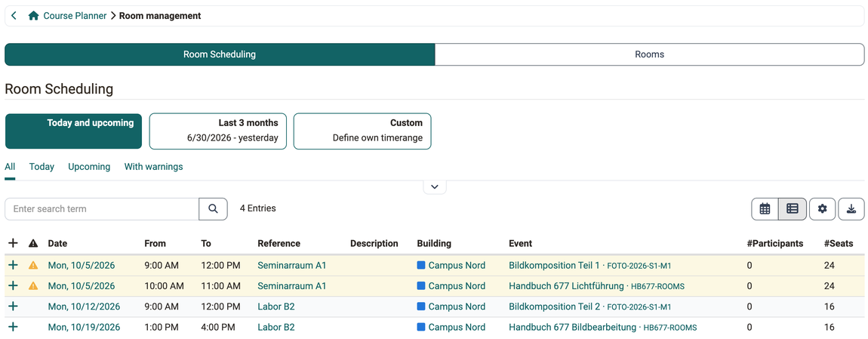Expand the filter section chevron
Image resolution: width=868 pixels, height=339 pixels.
[x=435, y=187]
